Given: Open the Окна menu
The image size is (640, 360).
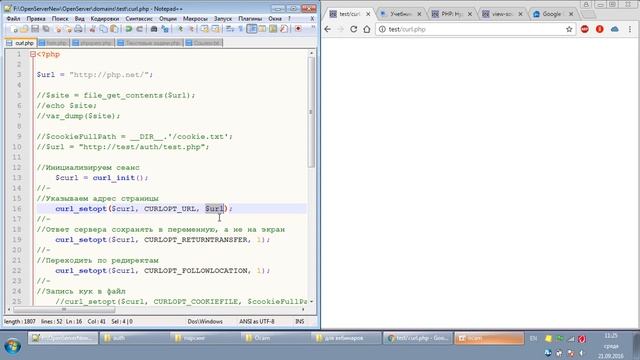Looking at the screenshot, I should (x=275, y=18).
